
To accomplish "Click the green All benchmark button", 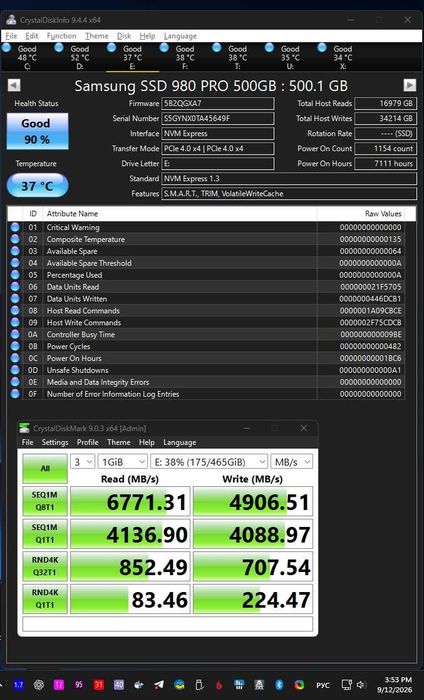I will click(45, 468).
